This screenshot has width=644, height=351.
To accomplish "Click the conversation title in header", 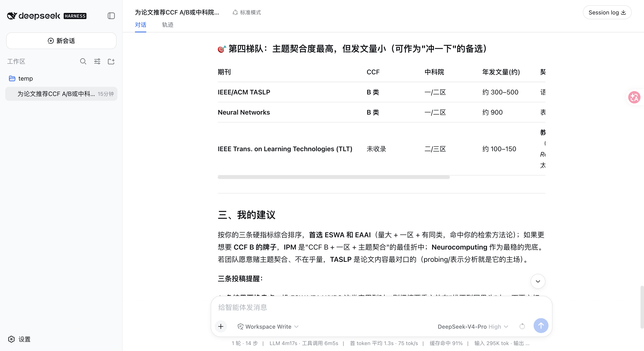I will (x=177, y=12).
